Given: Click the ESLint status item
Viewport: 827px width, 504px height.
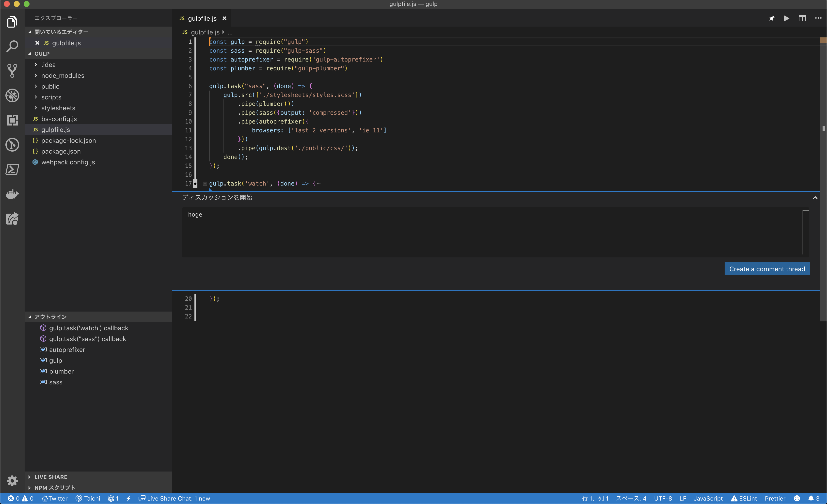Looking at the screenshot, I should (744, 498).
